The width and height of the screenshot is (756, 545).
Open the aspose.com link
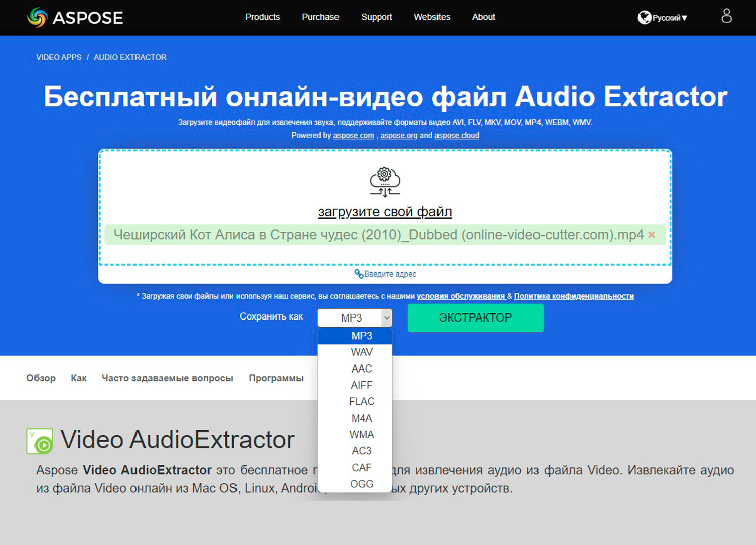point(353,135)
